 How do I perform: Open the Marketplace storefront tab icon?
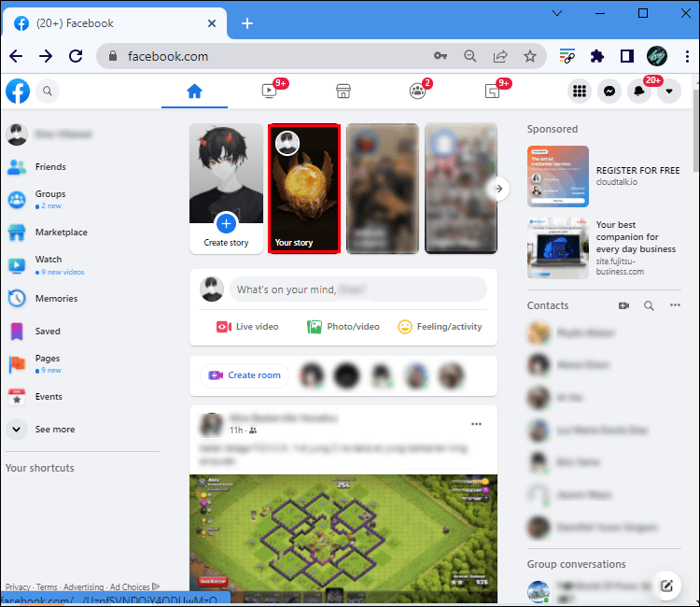(x=343, y=91)
